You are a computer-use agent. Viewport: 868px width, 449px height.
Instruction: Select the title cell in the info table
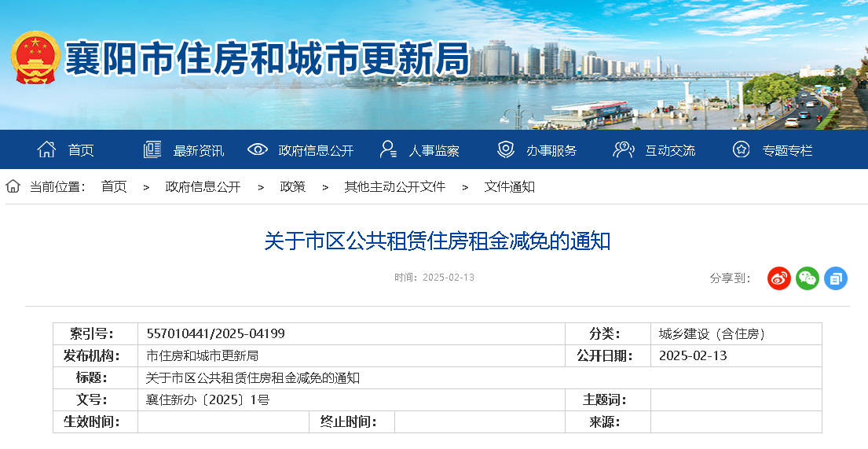(x=480, y=378)
